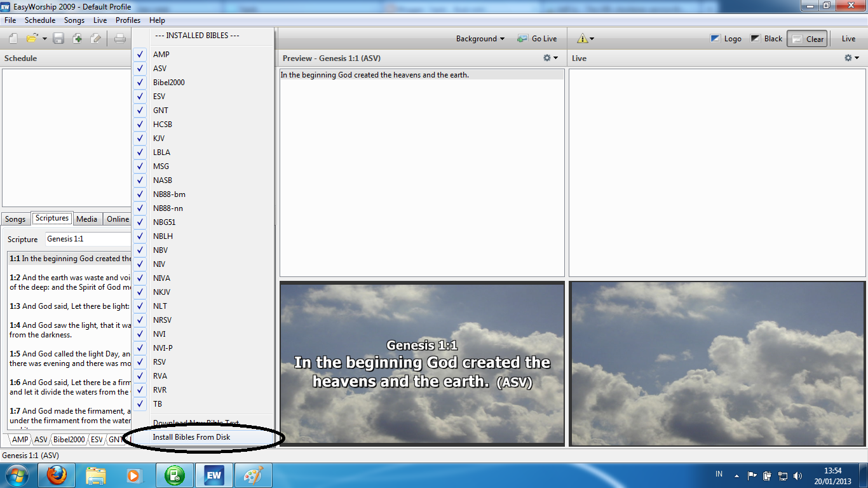Switch to the Media tab

coord(86,219)
